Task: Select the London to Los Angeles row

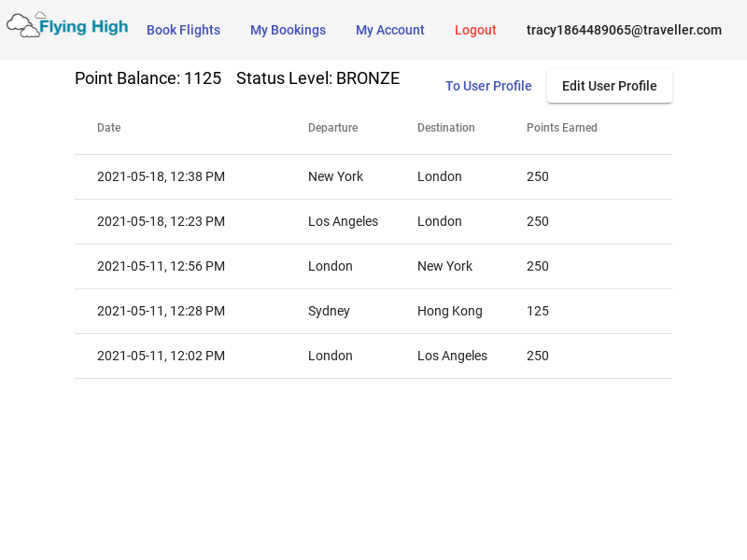Action: (x=373, y=356)
